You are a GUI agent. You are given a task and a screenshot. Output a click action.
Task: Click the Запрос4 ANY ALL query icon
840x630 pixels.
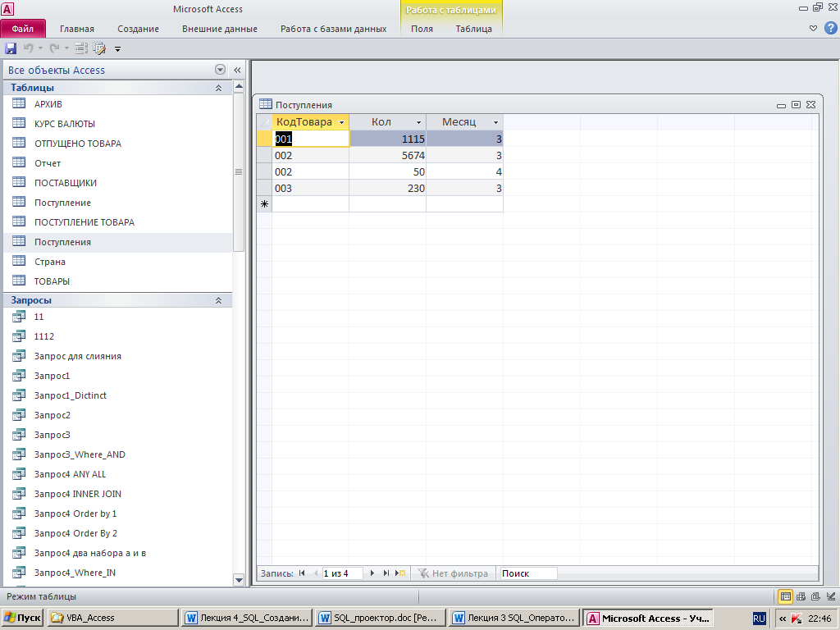click(19, 473)
